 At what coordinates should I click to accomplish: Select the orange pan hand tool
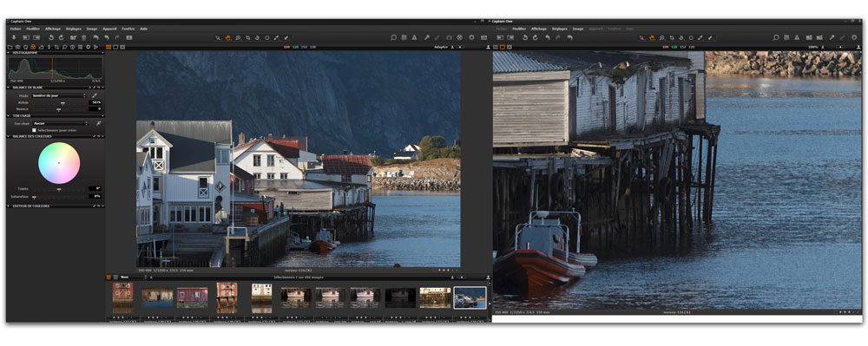point(227,37)
